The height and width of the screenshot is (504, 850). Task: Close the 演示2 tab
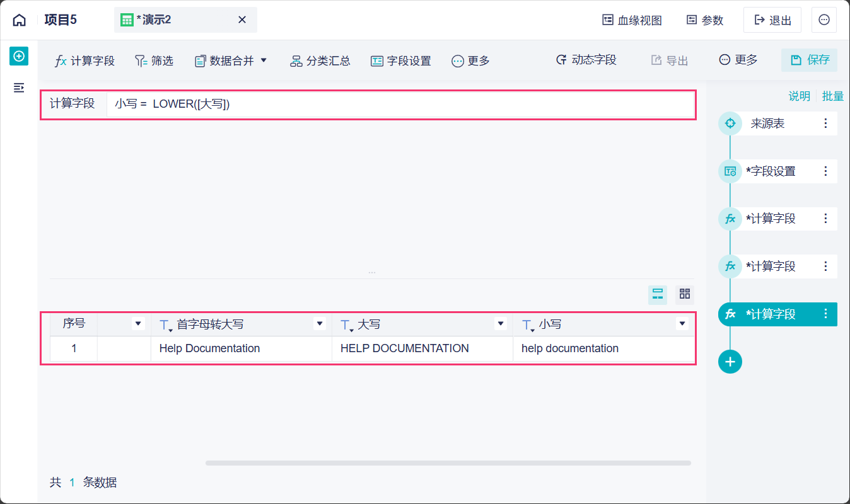pyautogui.click(x=242, y=20)
